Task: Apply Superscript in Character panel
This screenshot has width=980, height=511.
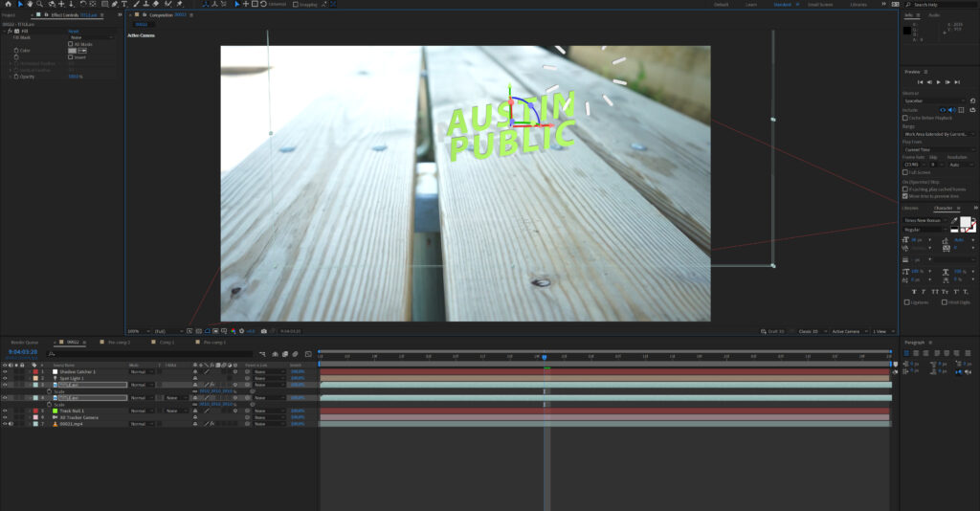Action: [956, 292]
